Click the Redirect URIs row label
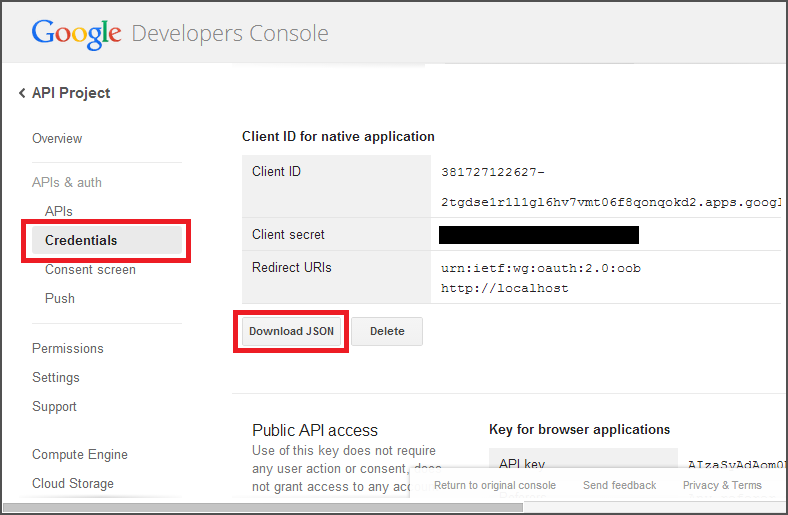The height and width of the screenshot is (515, 788). 292,267
